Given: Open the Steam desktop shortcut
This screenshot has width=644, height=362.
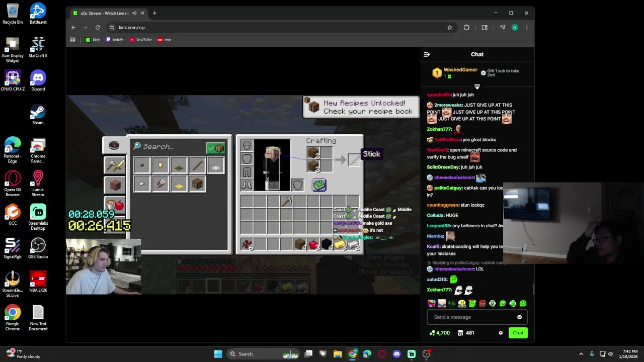Looking at the screenshot, I should (38, 115).
